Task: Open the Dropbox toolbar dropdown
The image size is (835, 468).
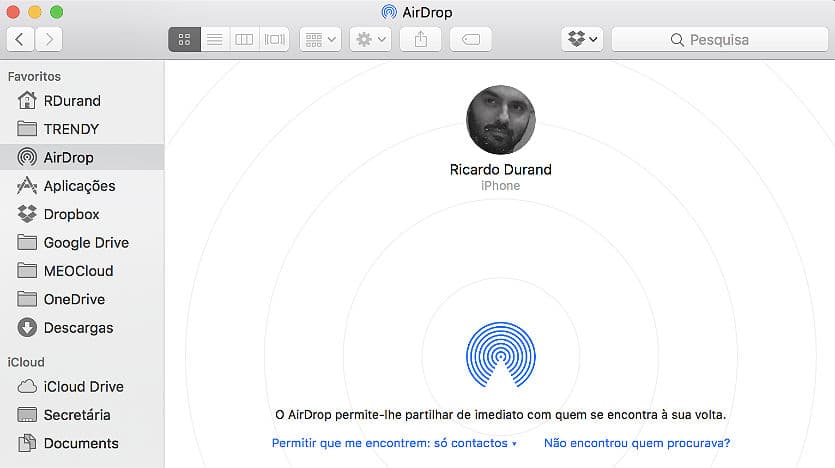Action: coord(582,39)
